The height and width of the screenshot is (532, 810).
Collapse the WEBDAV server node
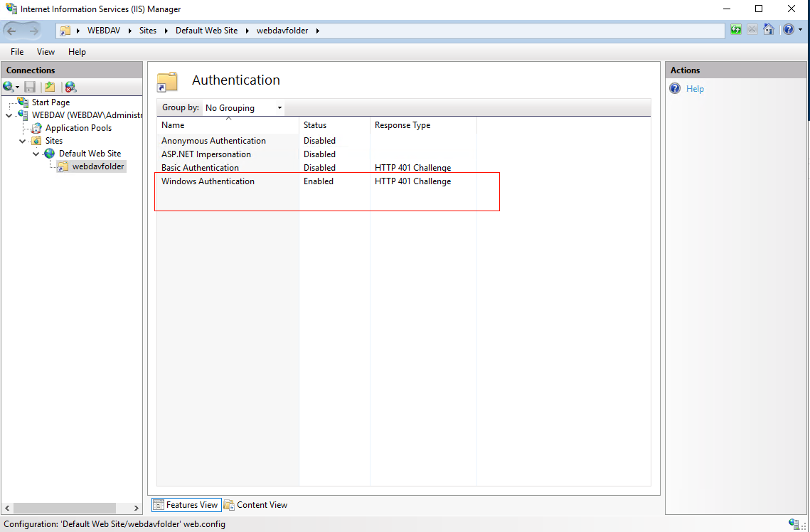point(9,115)
